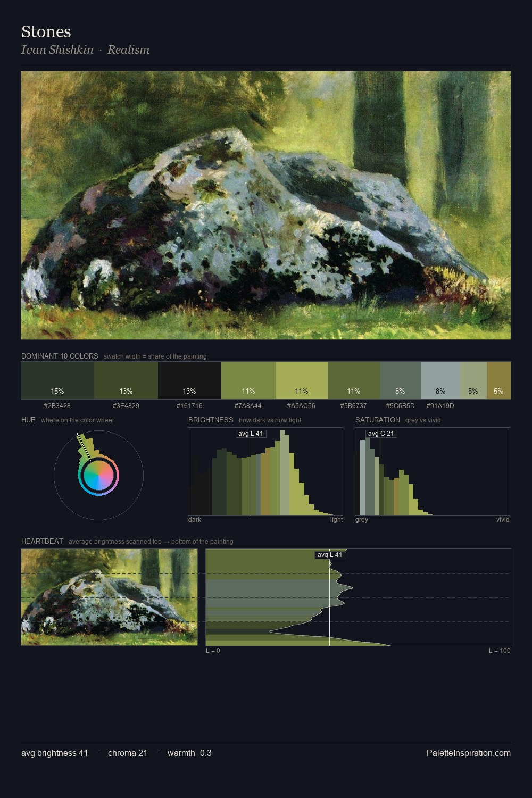Click 'swatch width = share of the painting' caption
The width and height of the screenshot is (532, 798).
155,356
